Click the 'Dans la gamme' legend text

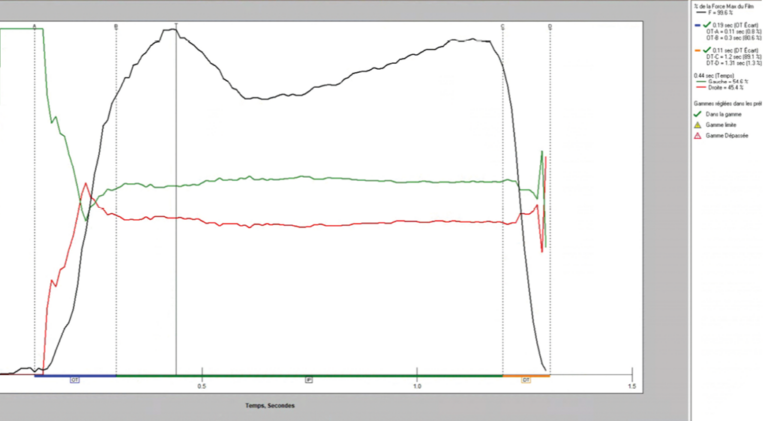[723, 114]
